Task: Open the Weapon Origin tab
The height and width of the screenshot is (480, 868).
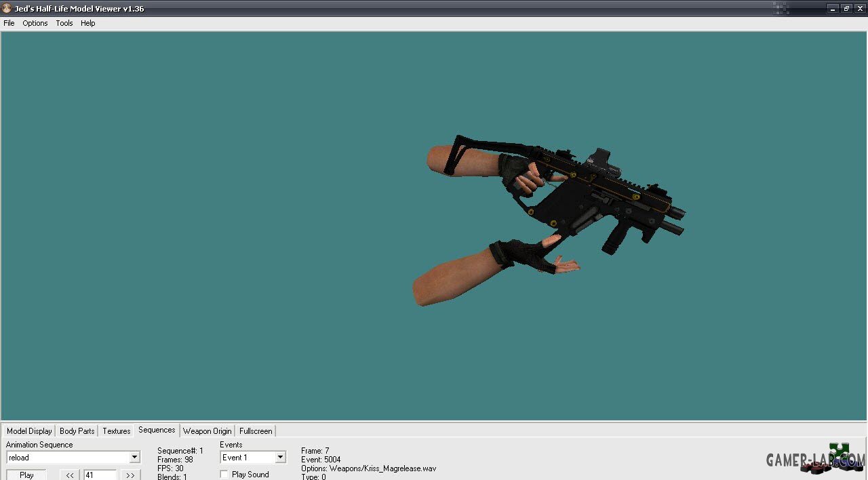Action: click(208, 431)
